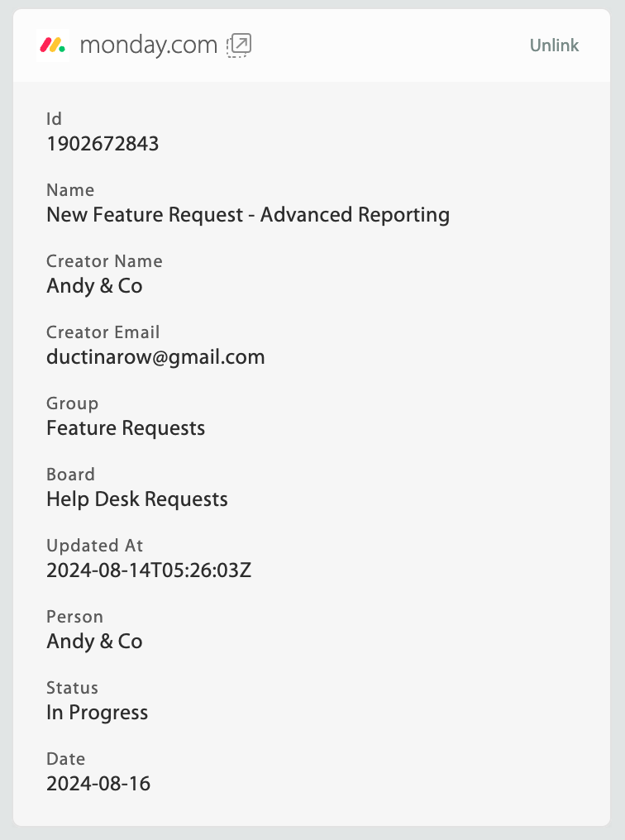Image resolution: width=625 pixels, height=840 pixels.
Task: Click the monday.com title text
Action: pyautogui.click(x=148, y=45)
